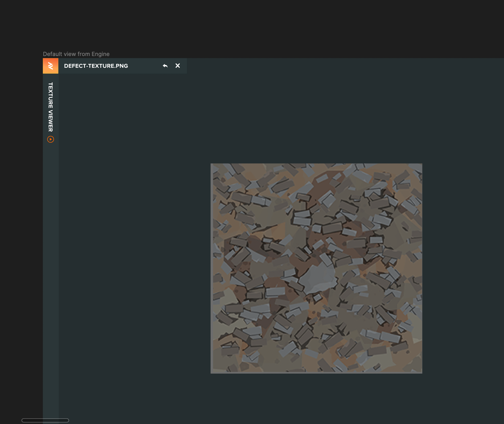Click the orange logo icon
The height and width of the screenshot is (424, 504).
50,66
